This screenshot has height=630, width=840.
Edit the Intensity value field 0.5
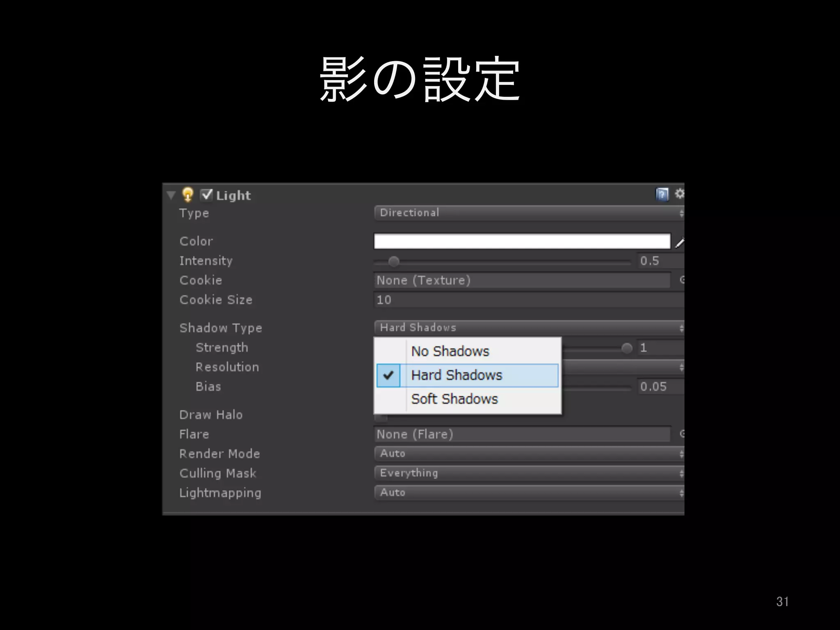661,261
